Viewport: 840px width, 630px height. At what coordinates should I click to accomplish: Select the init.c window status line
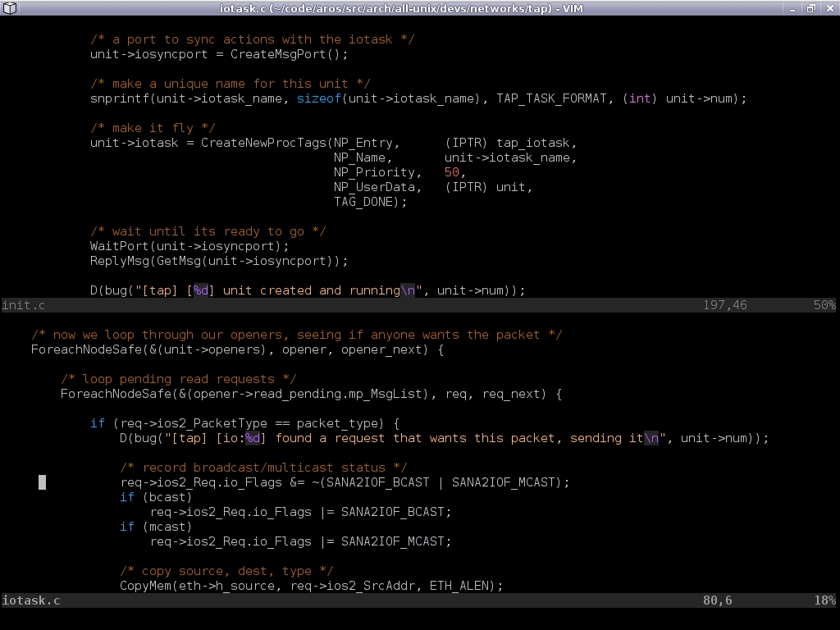point(328,305)
